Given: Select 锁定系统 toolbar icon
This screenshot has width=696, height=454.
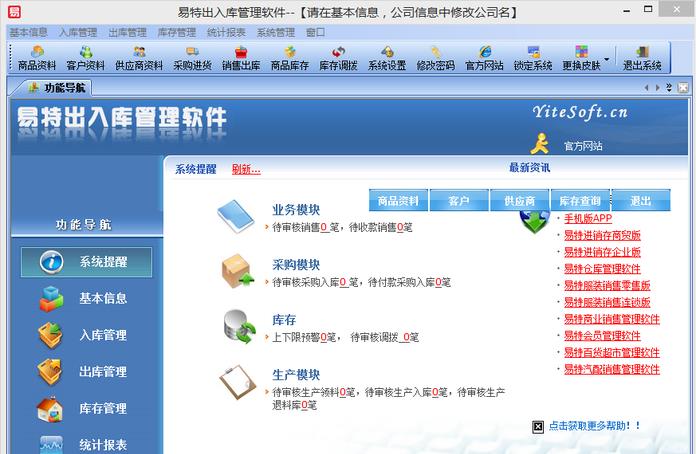Looking at the screenshot, I should point(533,58).
